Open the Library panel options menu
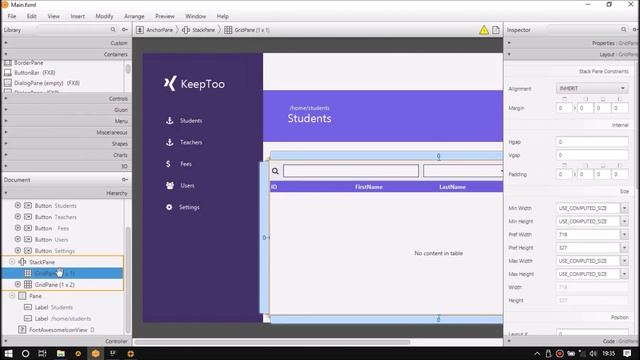 125,30
